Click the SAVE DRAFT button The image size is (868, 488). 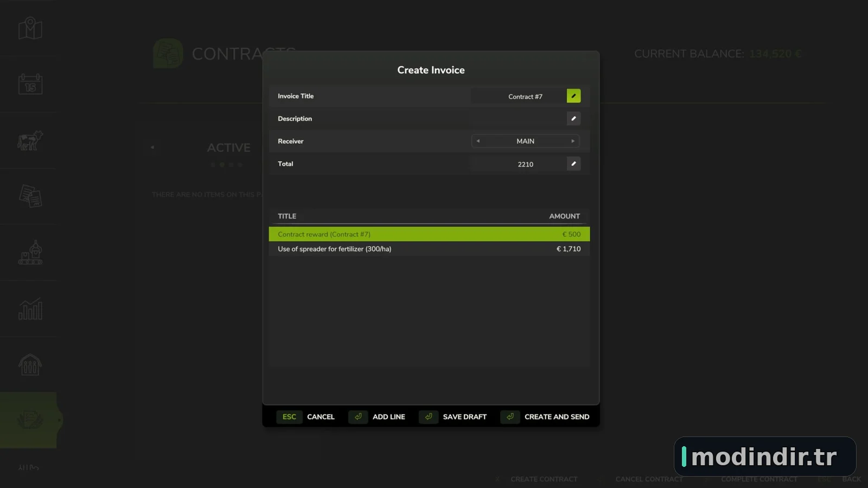[464, 417]
